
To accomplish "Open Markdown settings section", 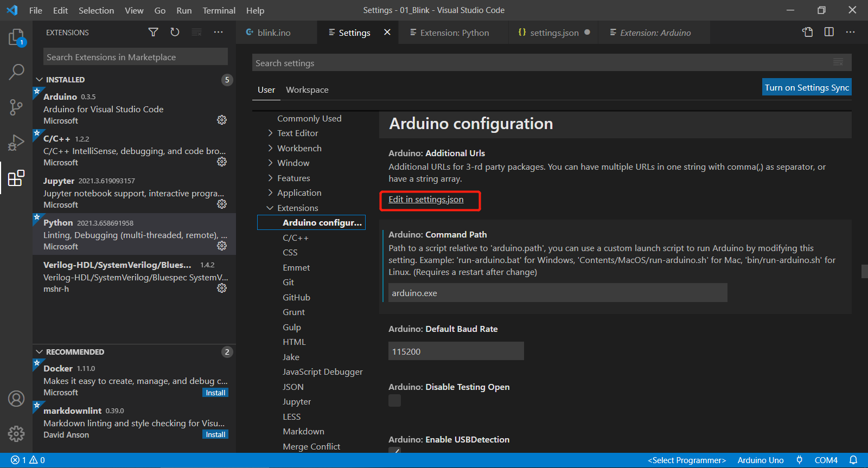I will coord(303,432).
